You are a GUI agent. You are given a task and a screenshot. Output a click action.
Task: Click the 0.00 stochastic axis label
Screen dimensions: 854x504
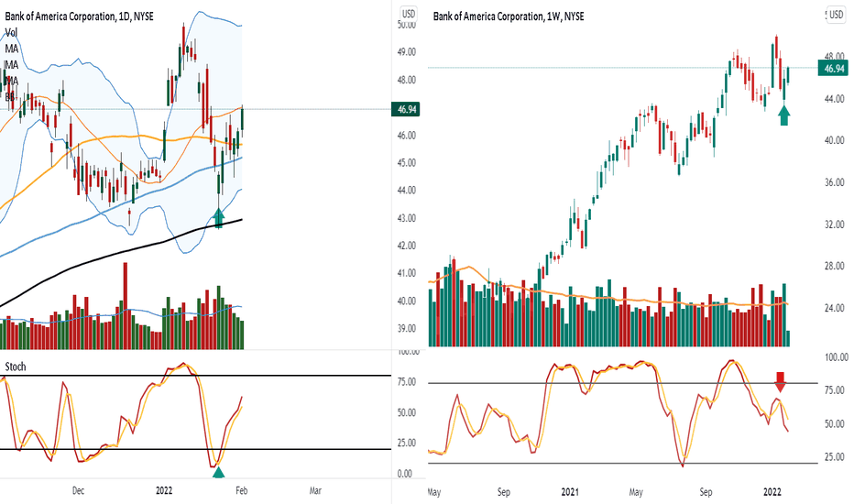click(x=405, y=474)
